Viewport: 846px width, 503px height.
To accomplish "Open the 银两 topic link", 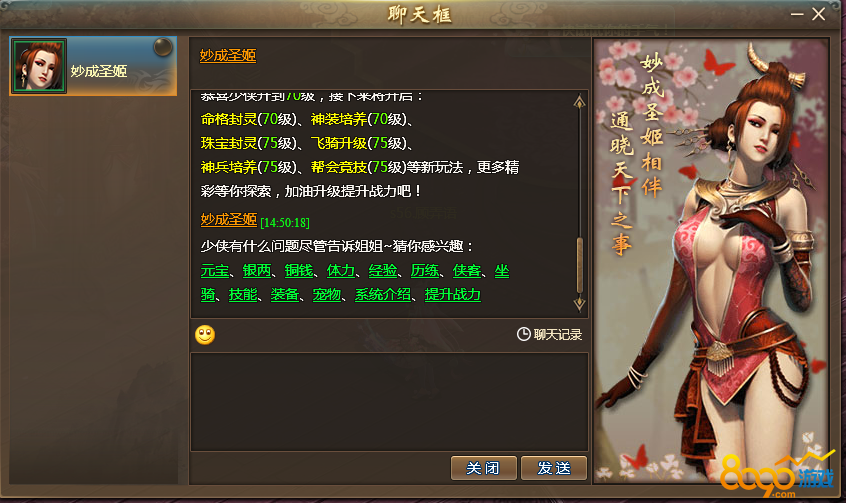I will pyautogui.click(x=257, y=270).
